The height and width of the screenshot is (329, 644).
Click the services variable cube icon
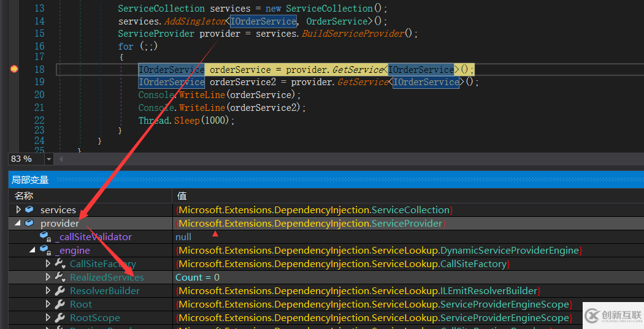[29, 210]
